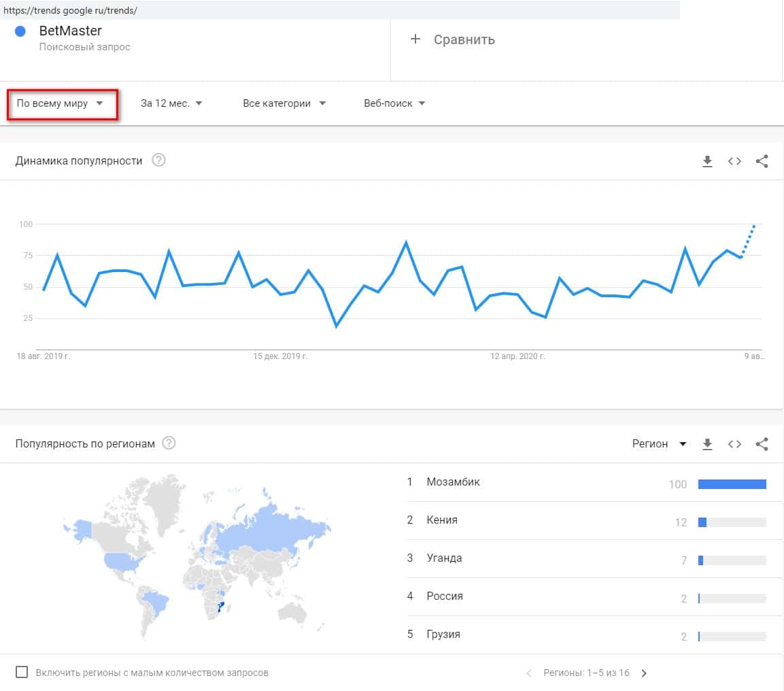This screenshot has width=784, height=691.
Task: Download the regional popularity data
Action: click(x=707, y=444)
